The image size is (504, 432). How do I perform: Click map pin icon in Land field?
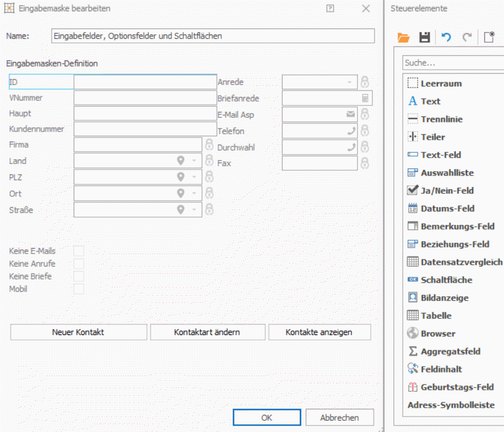[x=181, y=161]
